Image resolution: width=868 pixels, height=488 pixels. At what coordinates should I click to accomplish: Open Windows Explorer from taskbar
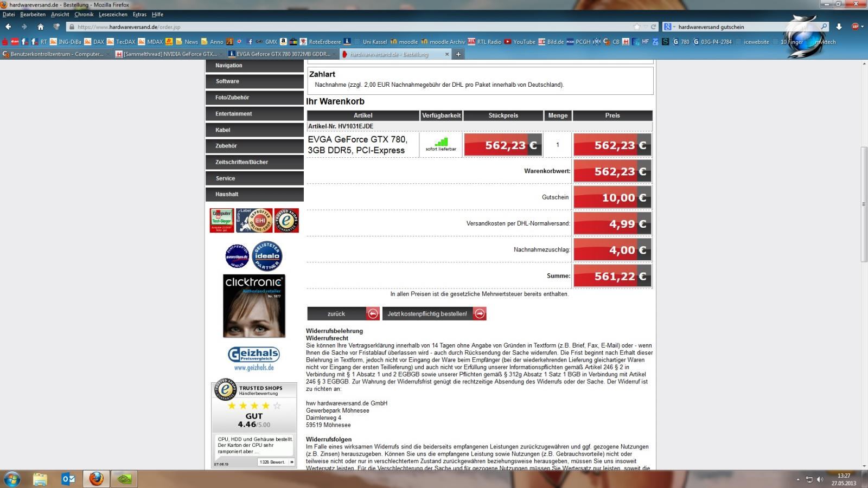click(x=40, y=479)
